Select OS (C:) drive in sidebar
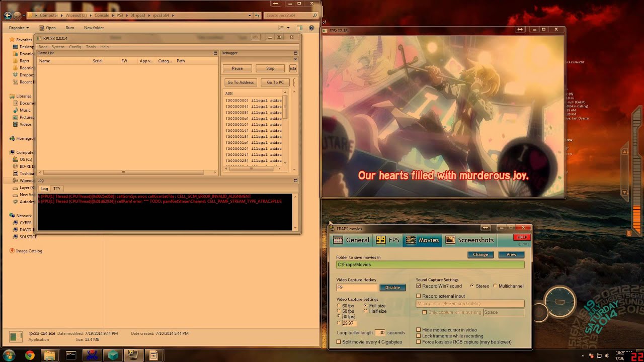The height and width of the screenshot is (362, 644). pos(25,159)
